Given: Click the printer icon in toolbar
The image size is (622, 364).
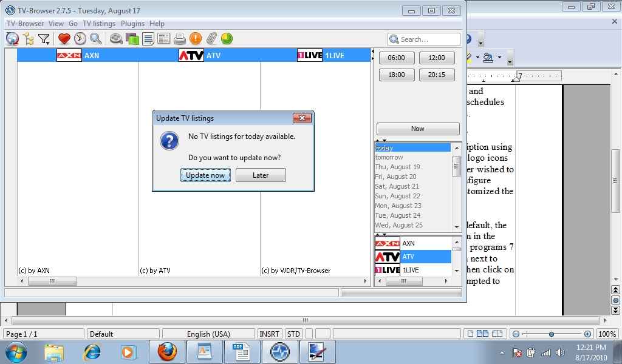Looking at the screenshot, I should 179,39.
